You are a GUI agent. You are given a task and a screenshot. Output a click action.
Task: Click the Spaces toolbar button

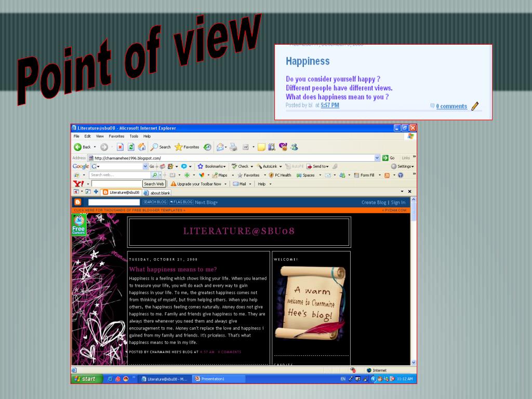tap(305, 175)
